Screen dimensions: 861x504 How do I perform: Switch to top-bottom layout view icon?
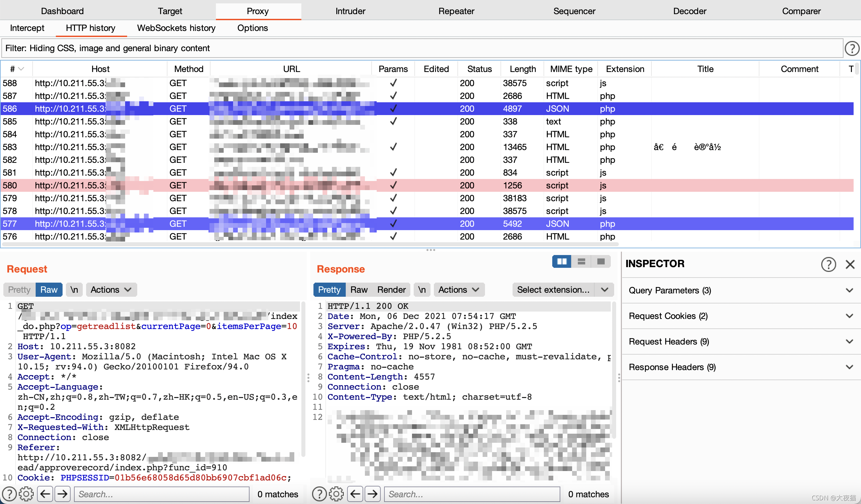pyautogui.click(x=581, y=262)
